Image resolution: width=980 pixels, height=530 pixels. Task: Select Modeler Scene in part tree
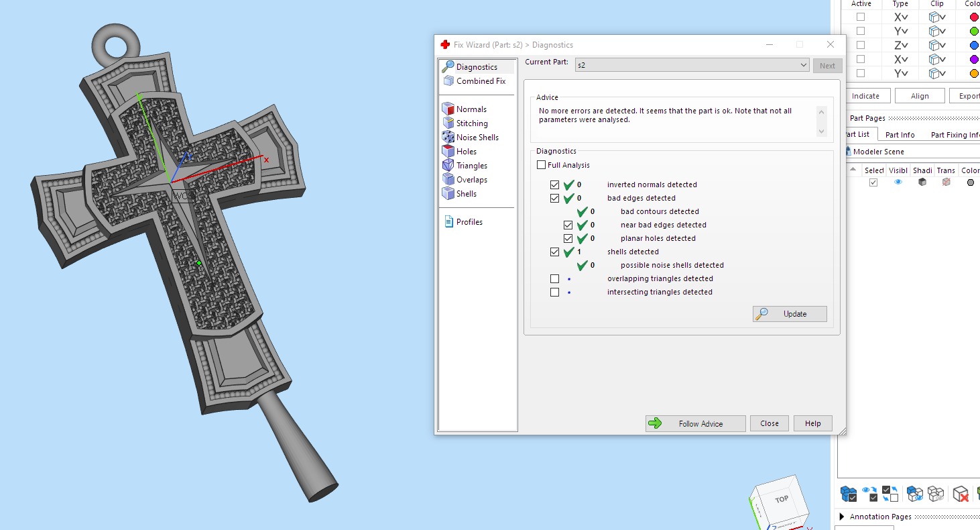click(x=878, y=152)
